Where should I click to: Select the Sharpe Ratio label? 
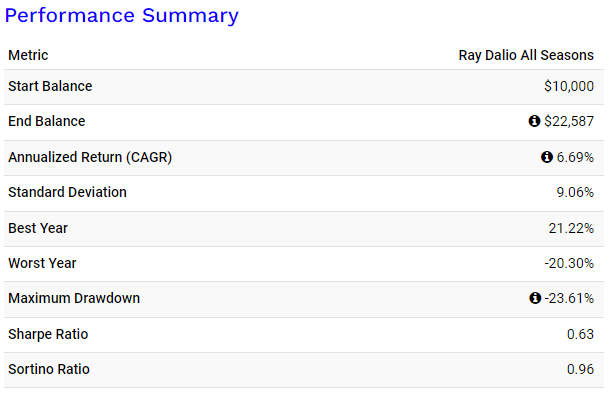[x=48, y=334]
